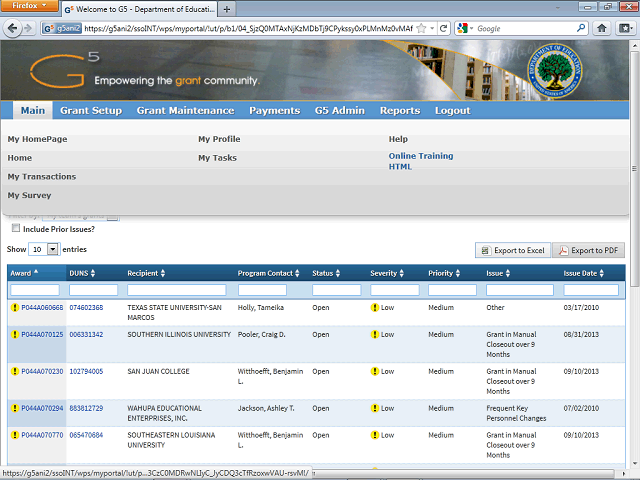Open the show entries count dropdown
Viewport: 640px width, 480px height.
click(53, 249)
